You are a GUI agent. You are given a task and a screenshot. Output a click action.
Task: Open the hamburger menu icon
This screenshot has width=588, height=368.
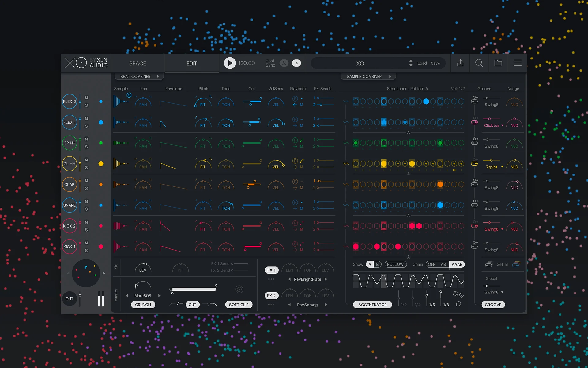(517, 63)
